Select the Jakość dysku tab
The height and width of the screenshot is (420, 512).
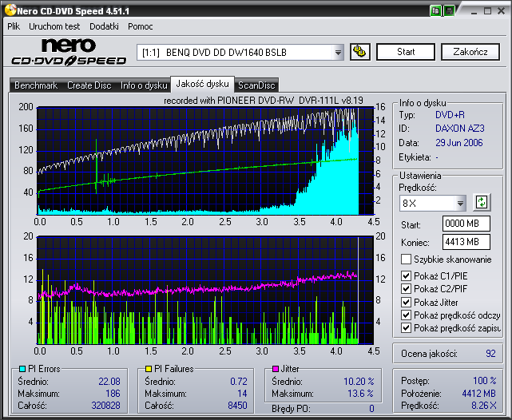[x=202, y=84]
